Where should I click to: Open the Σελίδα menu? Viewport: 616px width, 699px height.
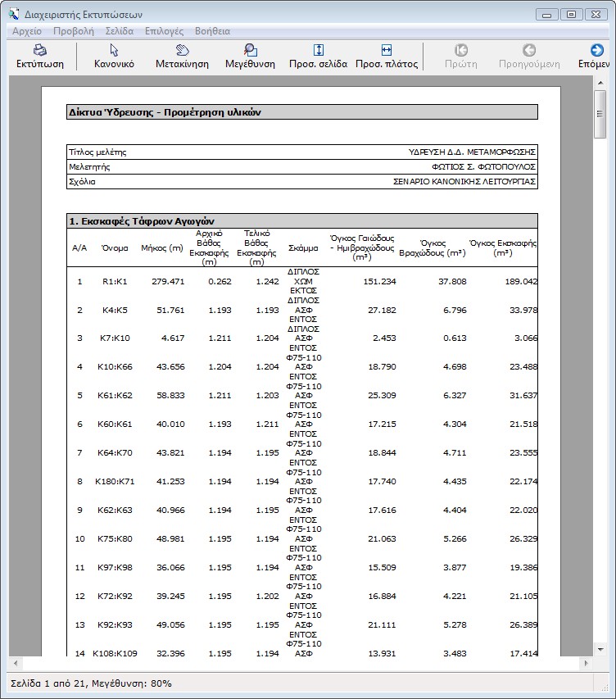click(x=120, y=31)
